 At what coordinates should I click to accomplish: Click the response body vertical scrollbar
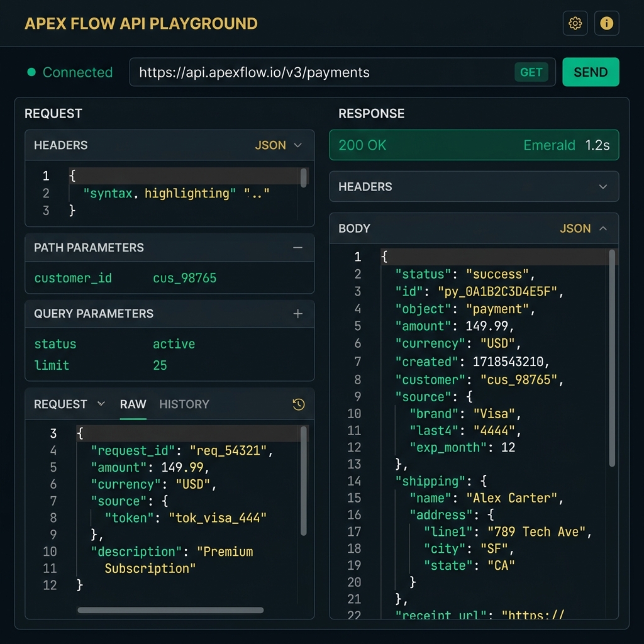pyautogui.click(x=611, y=358)
